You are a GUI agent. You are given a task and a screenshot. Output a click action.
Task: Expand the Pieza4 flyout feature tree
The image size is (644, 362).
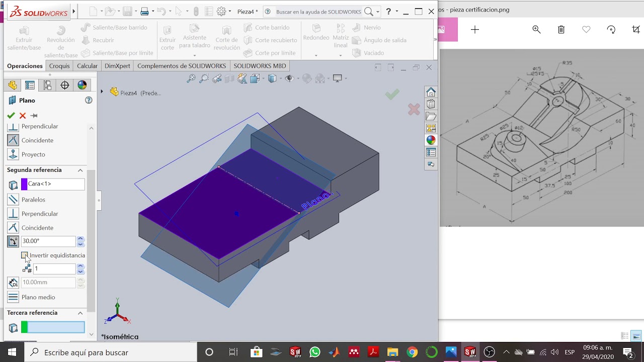pos(102,92)
